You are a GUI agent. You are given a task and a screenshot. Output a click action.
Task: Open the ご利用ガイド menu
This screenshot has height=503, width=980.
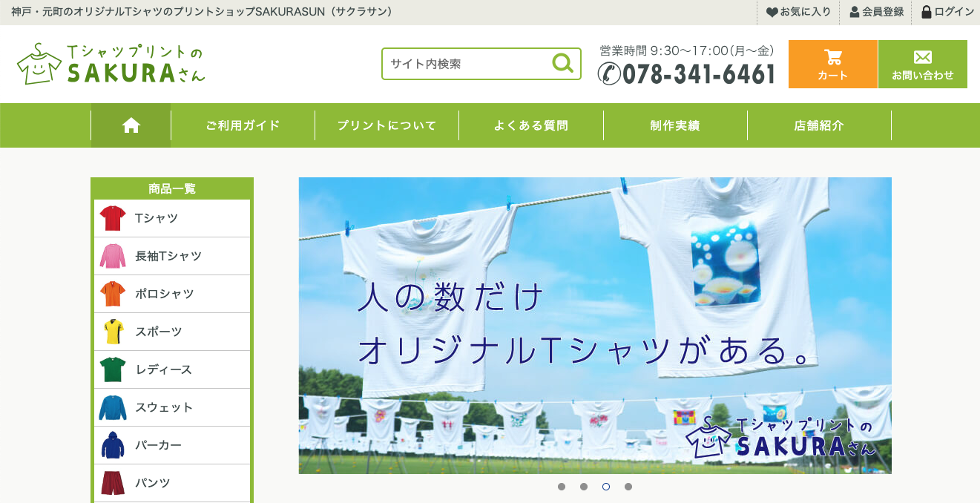243,125
